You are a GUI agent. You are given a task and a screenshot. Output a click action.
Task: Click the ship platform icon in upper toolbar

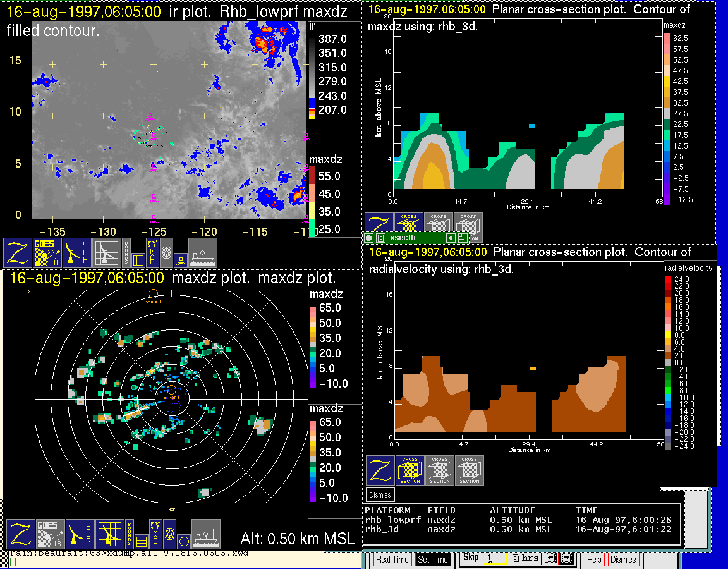point(203,253)
